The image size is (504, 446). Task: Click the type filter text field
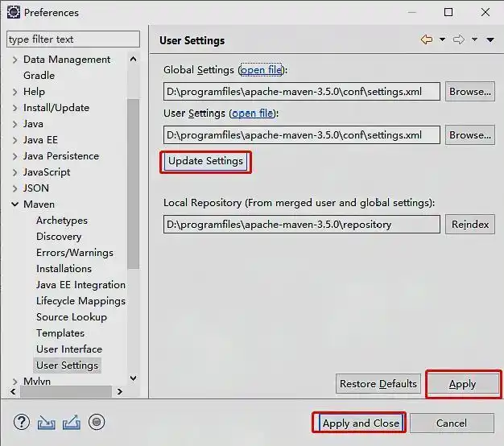click(x=73, y=39)
